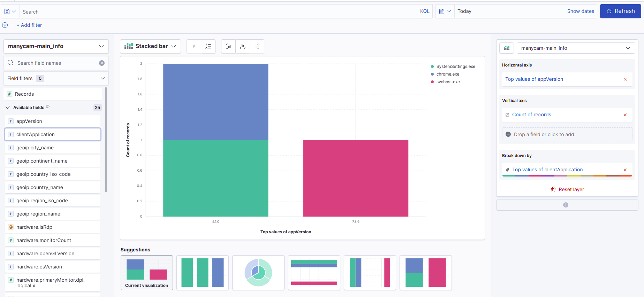
Task: Click Show dates link
Action: (x=581, y=11)
